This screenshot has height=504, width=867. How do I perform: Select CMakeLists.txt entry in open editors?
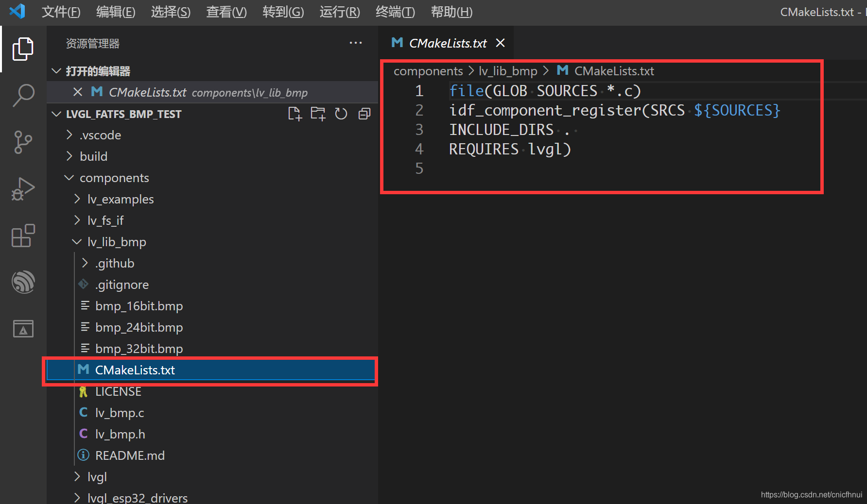tap(212, 92)
